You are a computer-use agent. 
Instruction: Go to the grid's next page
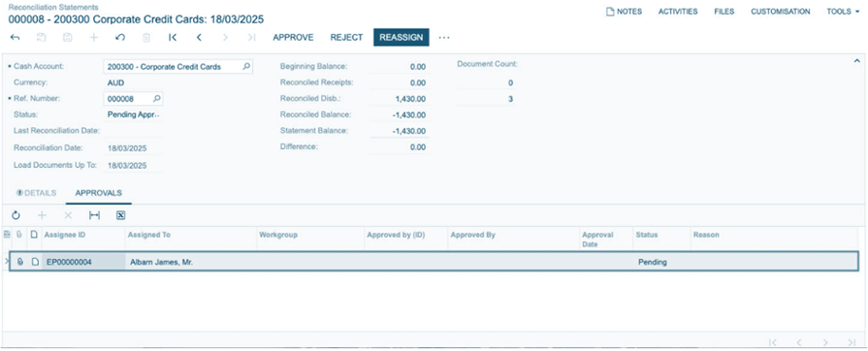tap(825, 342)
